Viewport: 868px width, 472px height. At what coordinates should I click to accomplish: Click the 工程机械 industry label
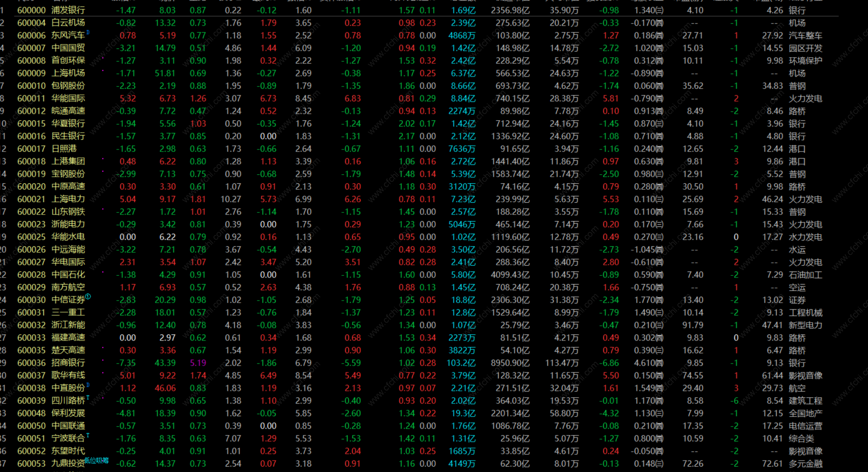point(805,313)
